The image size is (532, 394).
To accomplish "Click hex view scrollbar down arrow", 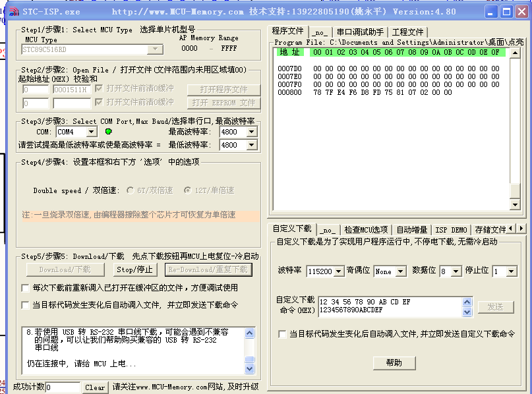I will tap(515, 204).
